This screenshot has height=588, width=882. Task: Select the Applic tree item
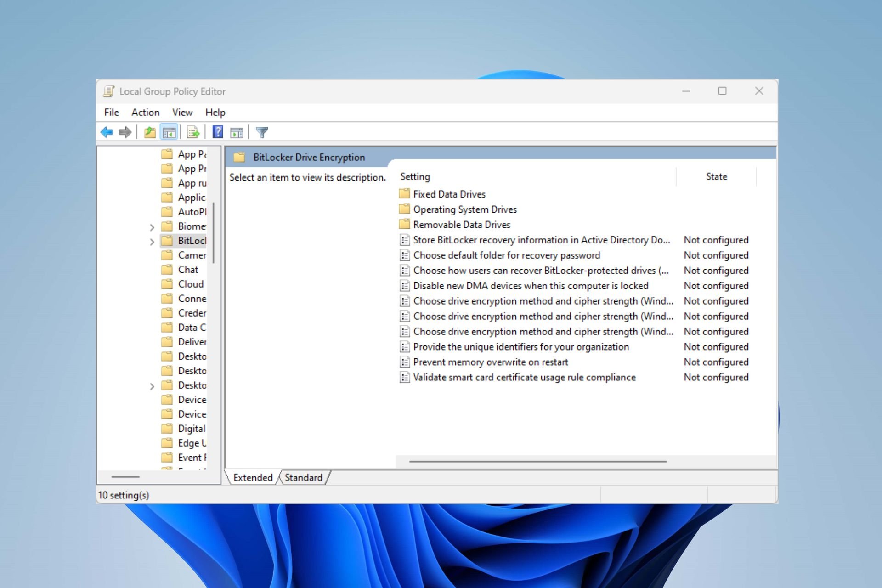coord(192,198)
